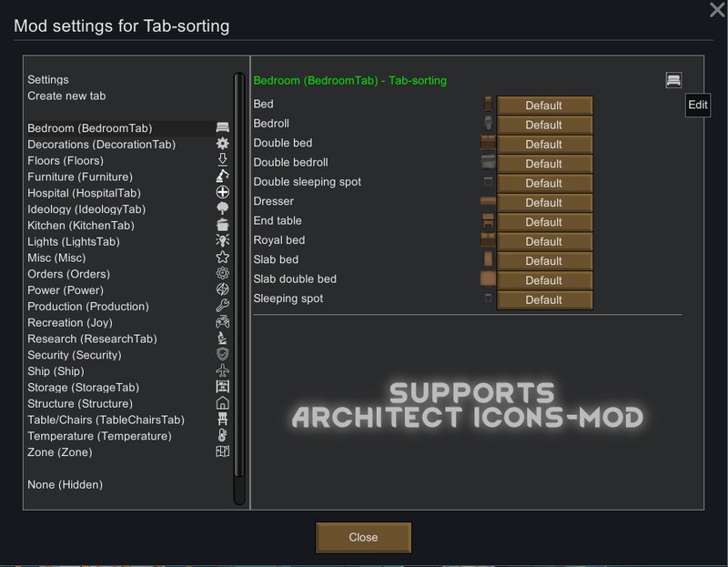Select the Furniture (Furniture) tab entry
Image resolution: width=728 pixels, height=567 pixels.
pyautogui.click(x=80, y=177)
